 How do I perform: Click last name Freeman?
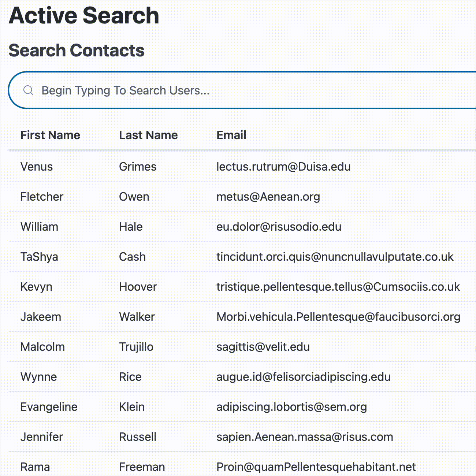142,467
